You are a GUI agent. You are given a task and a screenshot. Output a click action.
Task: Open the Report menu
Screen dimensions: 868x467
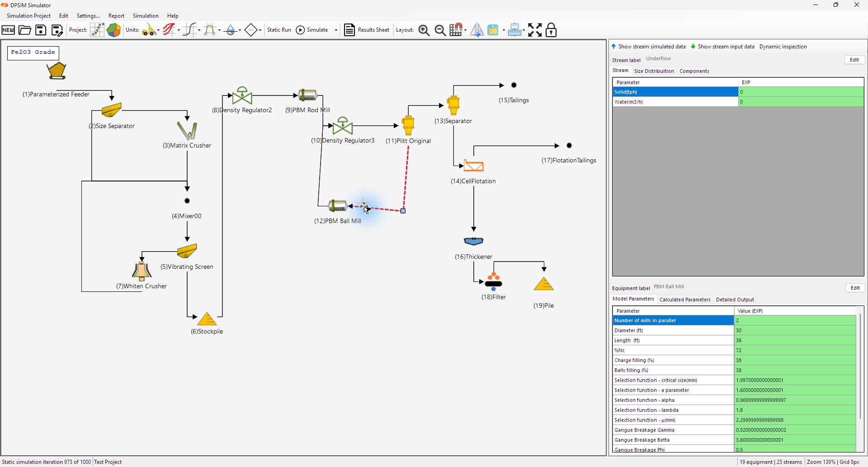(x=116, y=16)
